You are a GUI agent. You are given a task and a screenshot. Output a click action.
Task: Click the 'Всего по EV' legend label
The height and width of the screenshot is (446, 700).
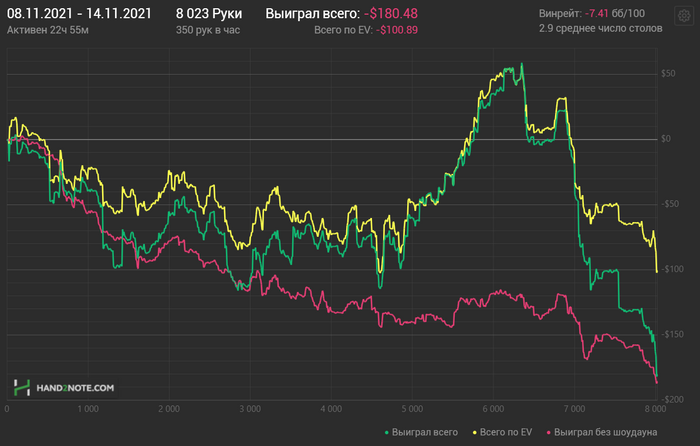[x=506, y=432]
